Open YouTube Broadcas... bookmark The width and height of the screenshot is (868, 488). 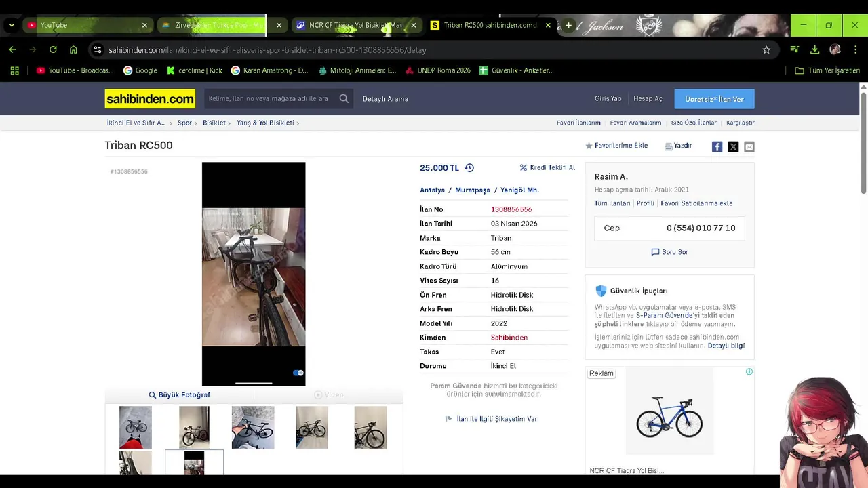75,70
